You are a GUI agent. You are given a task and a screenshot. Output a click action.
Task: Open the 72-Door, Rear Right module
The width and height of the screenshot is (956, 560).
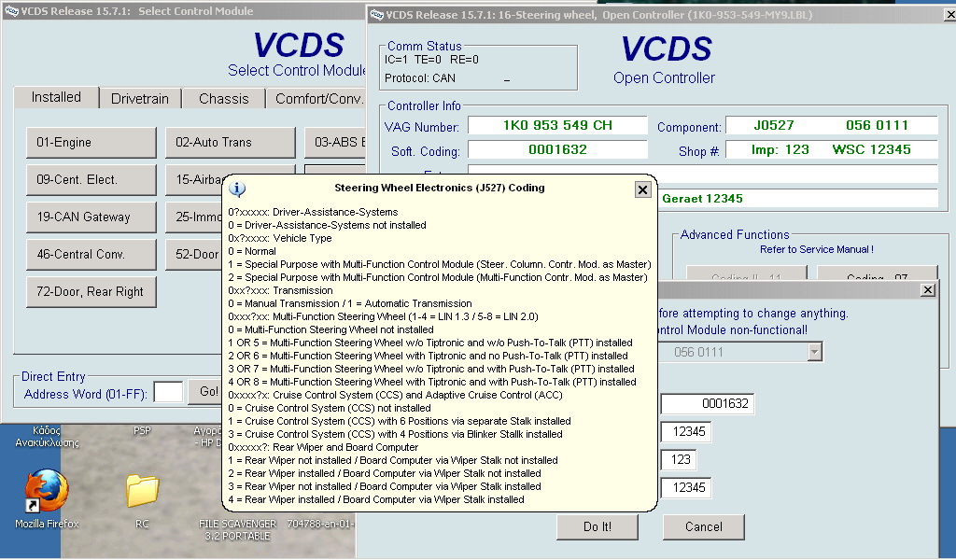[x=91, y=292]
